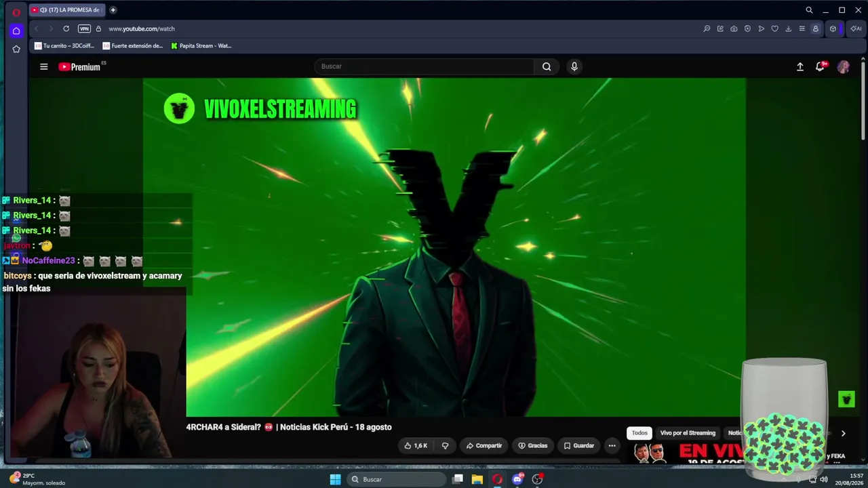
Task: Open Discord from the taskbar
Action: pos(517,479)
